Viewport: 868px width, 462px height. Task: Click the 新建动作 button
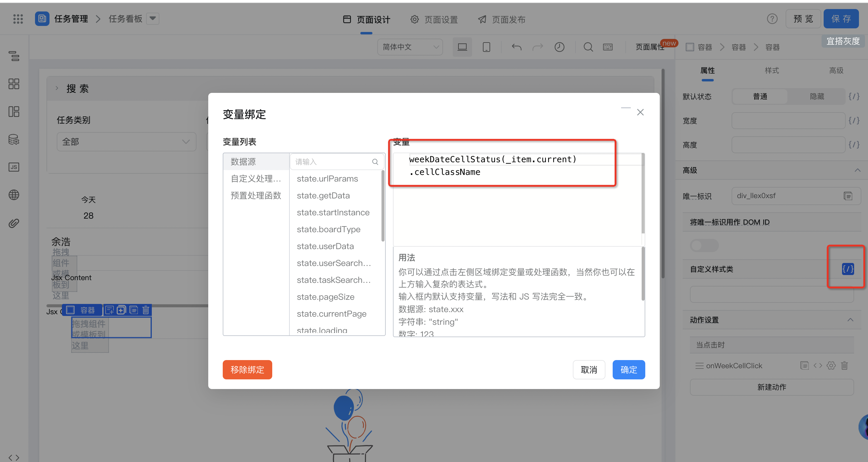tap(771, 387)
